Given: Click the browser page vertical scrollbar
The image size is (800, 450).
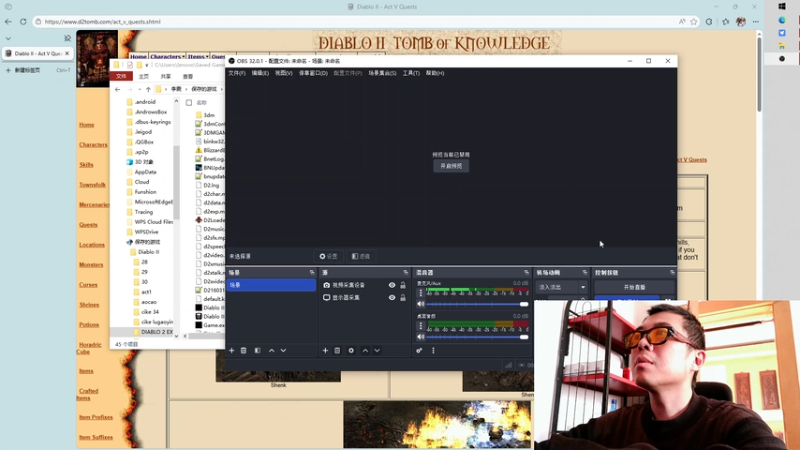Looking at the screenshot, I should point(759,74).
